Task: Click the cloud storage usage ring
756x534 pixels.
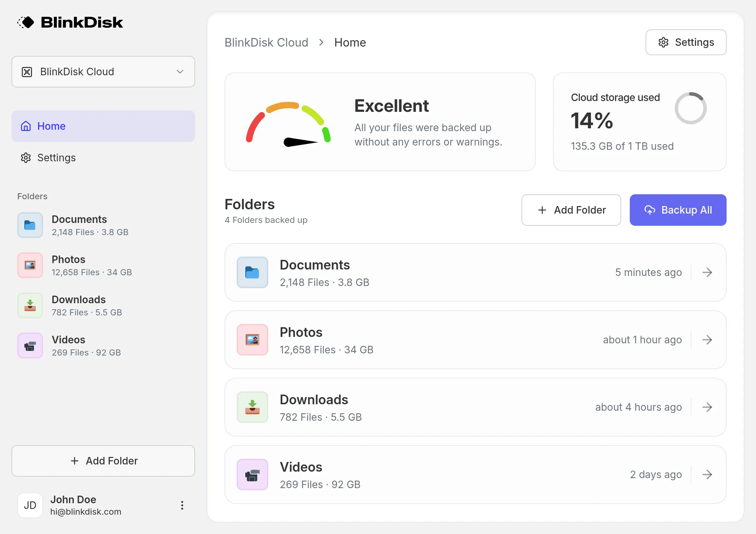Action: [691, 108]
